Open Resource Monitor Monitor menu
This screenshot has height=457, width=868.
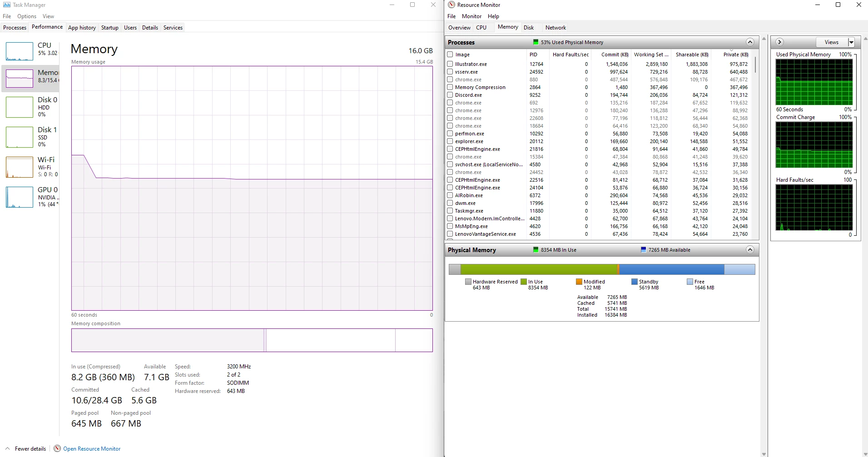pos(471,16)
